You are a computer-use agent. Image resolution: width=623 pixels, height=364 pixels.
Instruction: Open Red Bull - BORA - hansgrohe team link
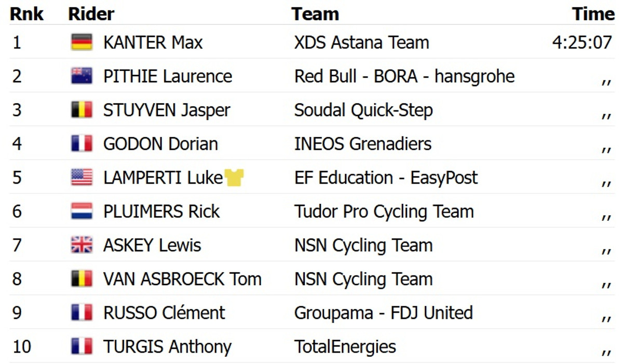point(404,76)
